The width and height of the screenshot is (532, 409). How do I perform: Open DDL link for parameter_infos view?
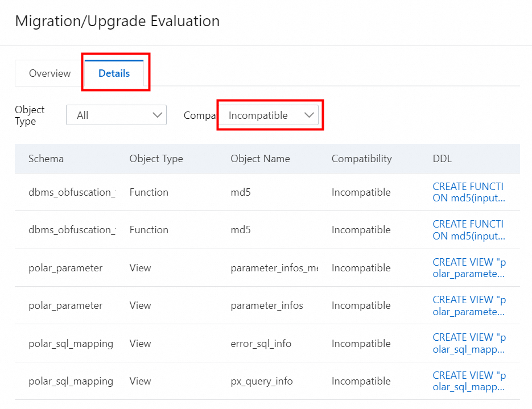click(469, 305)
